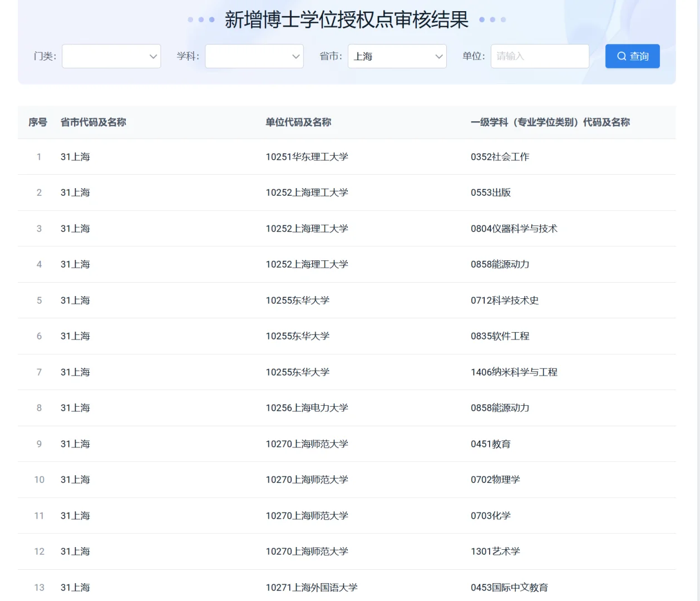Screen dimensions: 700x601
Task: Select the 0712科学技术史 cell
Action: 505,300
